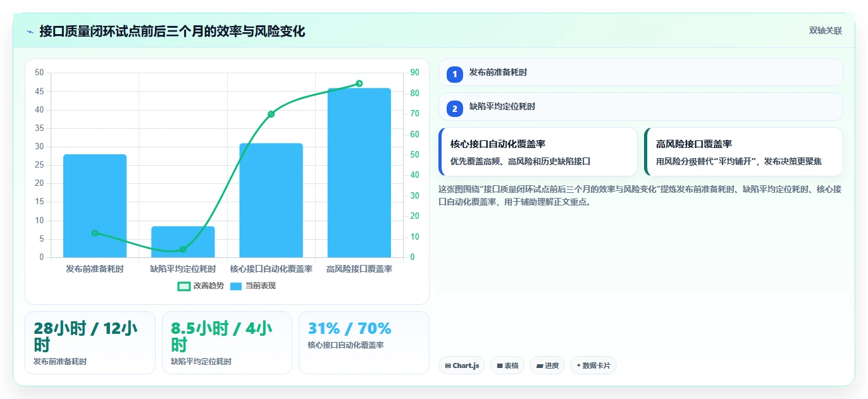Click left axis value 50

point(39,73)
